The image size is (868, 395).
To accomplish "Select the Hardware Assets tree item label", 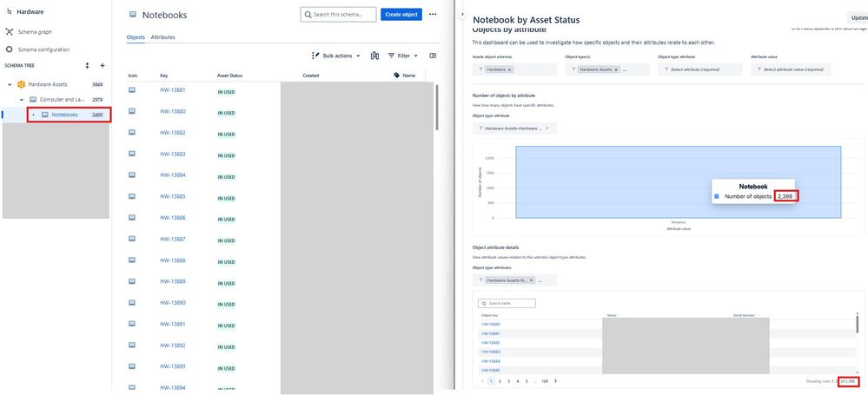I will [x=48, y=85].
